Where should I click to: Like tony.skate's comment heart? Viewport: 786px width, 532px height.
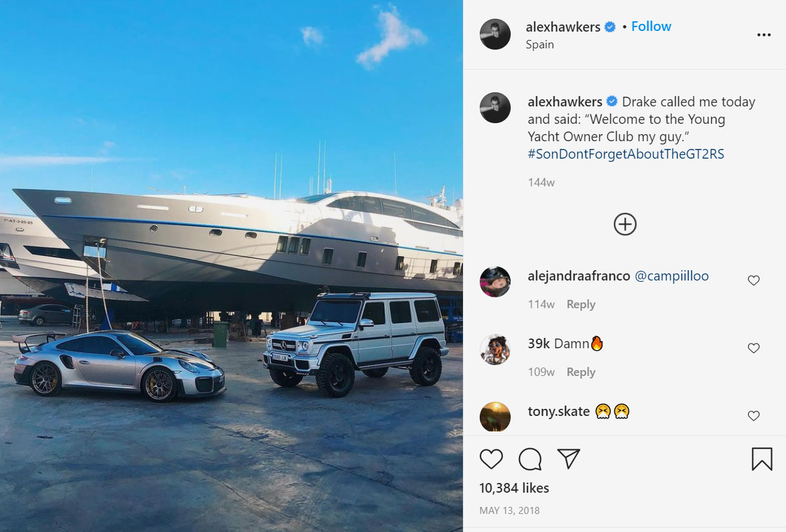753,416
